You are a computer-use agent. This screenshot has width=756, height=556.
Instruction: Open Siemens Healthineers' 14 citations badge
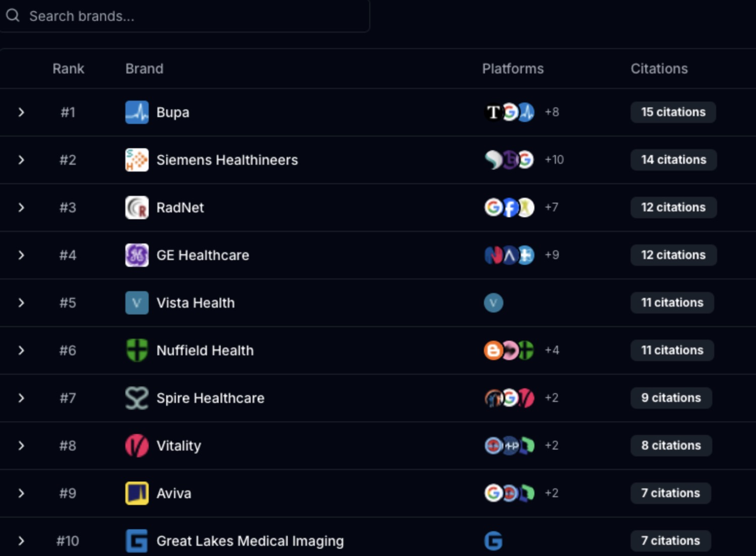click(673, 160)
